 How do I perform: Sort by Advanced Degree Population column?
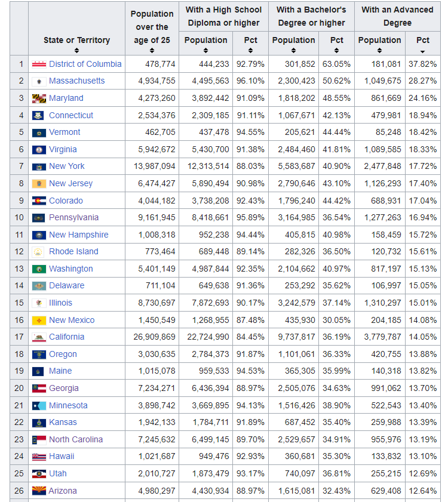(x=379, y=51)
